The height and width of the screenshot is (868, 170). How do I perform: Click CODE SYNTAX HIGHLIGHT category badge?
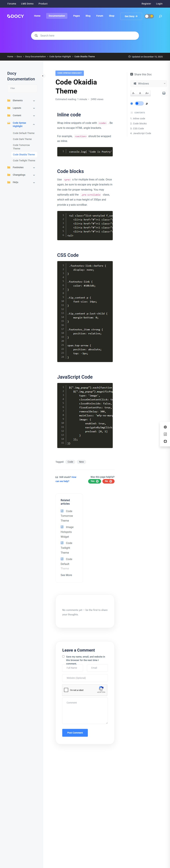(x=70, y=73)
